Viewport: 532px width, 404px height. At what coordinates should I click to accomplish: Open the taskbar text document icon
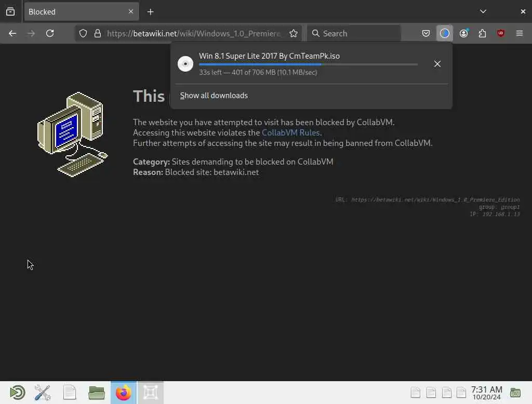pos(70,393)
